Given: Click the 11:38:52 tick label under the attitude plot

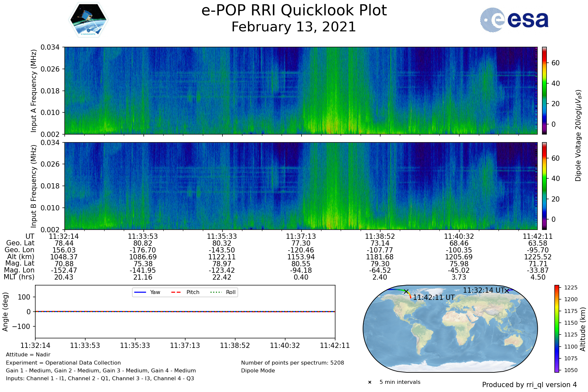Looking at the screenshot, I should [235, 345].
